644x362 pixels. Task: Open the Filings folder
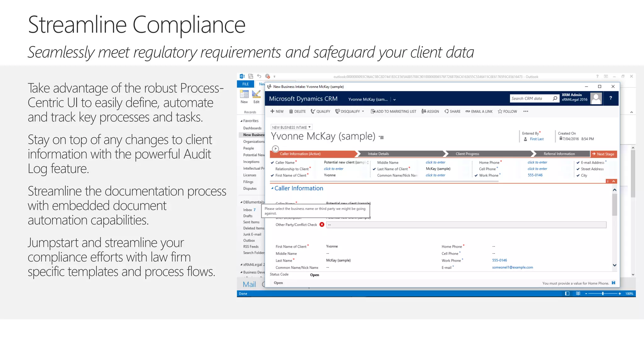point(248,182)
